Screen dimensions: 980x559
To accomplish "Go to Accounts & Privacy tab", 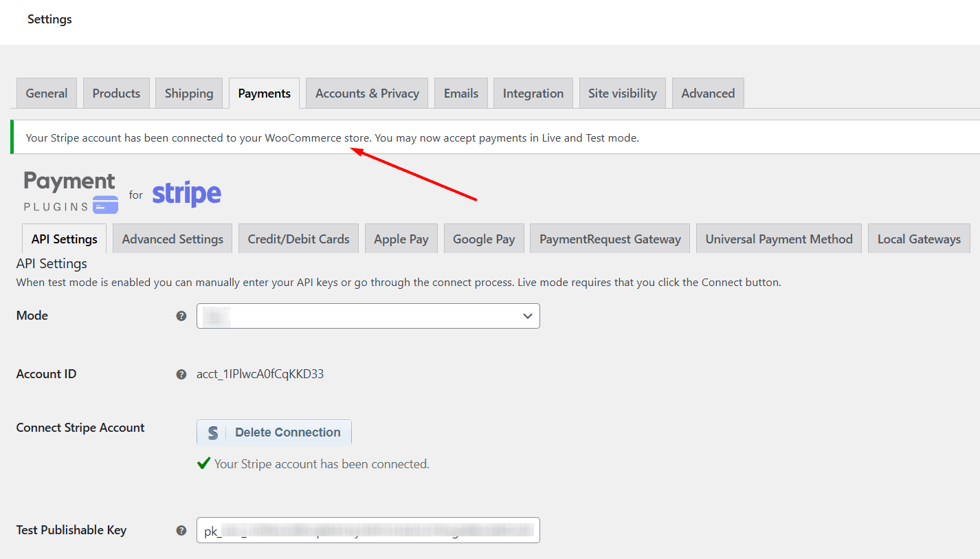I will (367, 93).
